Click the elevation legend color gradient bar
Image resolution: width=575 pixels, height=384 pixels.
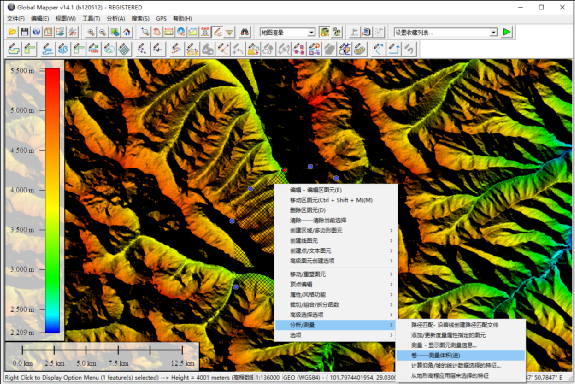tap(52, 201)
